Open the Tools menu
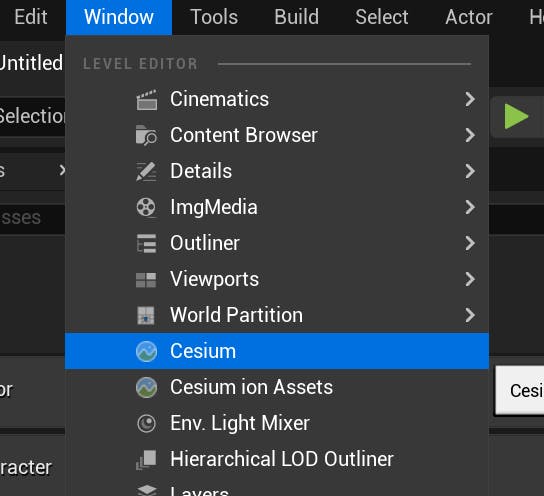This screenshot has height=496, width=544. [x=214, y=17]
